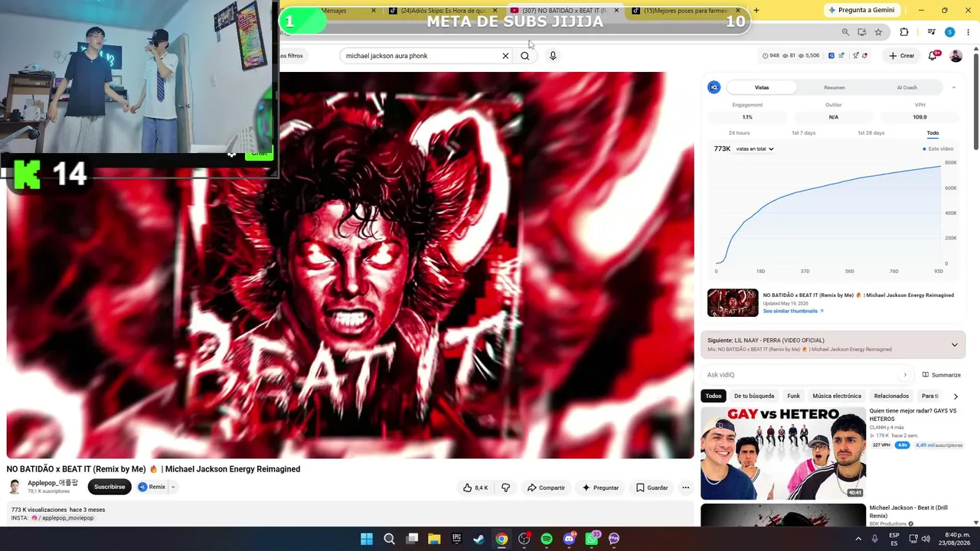Click the install app icon in address bar

coord(862,32)
